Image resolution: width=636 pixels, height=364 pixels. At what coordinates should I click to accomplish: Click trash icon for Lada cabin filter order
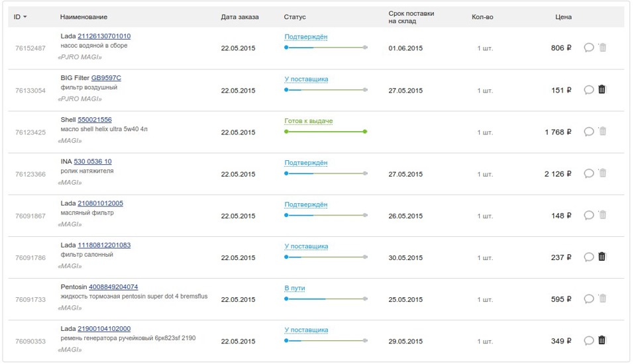coord(602,257)
